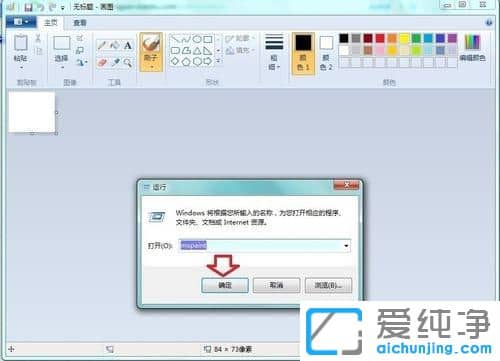The image size is (500, 361).
Task: Pick the Triangle shape in gallery
Action: click(197, 51)
